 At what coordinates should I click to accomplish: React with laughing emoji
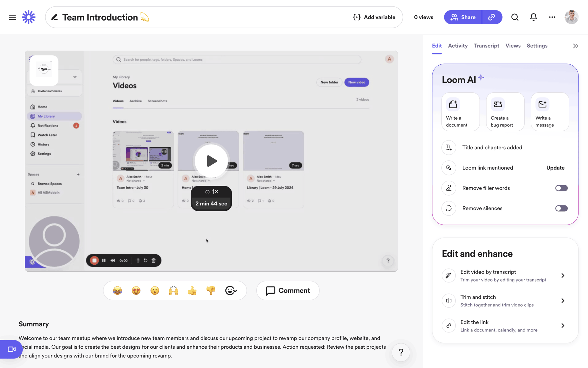117,290
